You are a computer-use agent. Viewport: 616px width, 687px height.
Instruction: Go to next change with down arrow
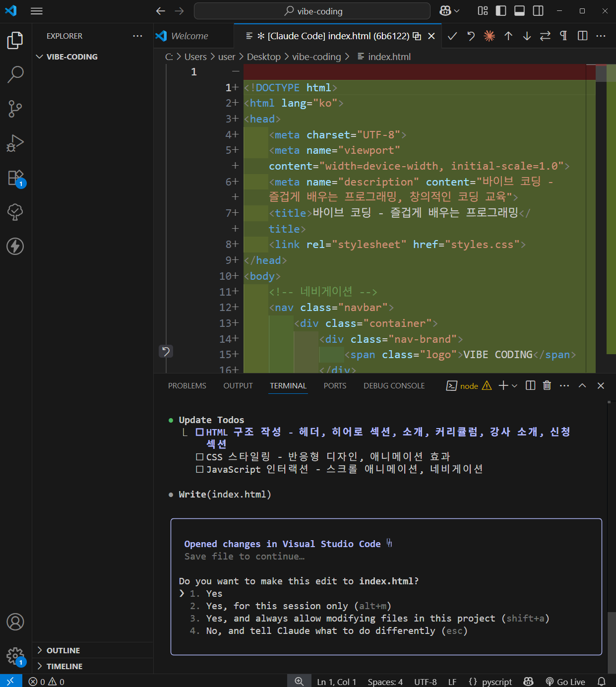click(x=527, y=36)
